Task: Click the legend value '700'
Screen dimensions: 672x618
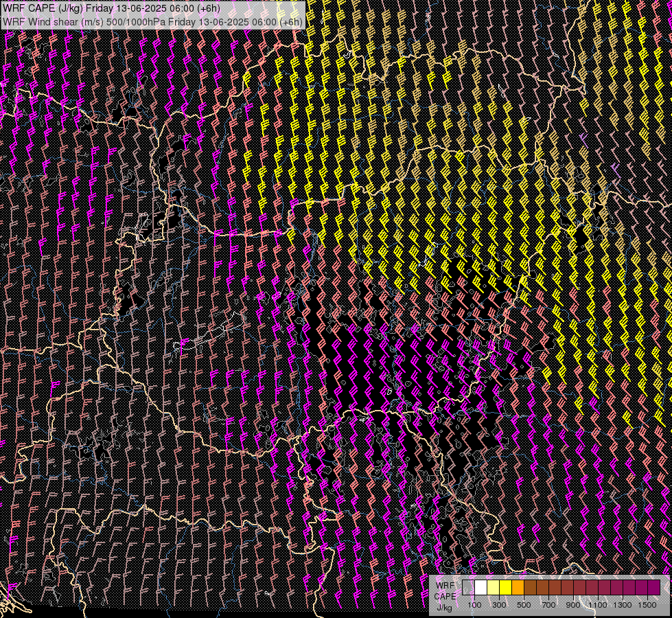Action: [x=548, y=605]
